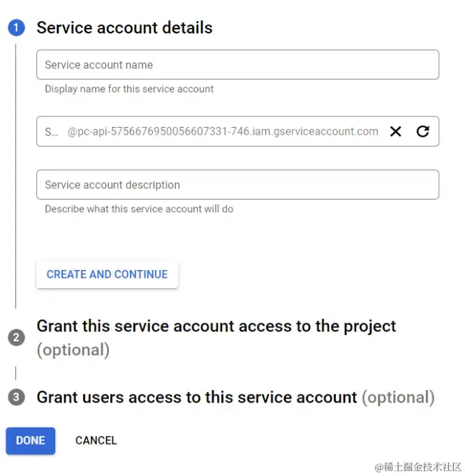Click the '(optional)' label under step 2

73,350
